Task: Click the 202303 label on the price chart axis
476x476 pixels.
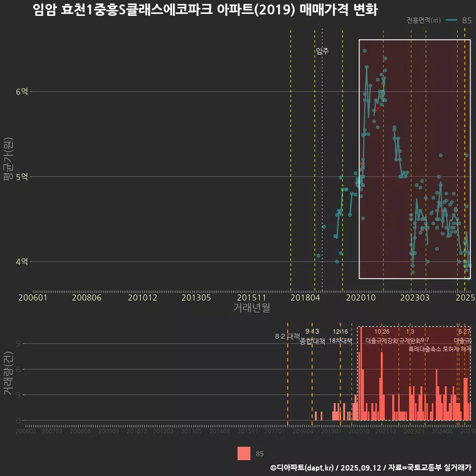Action: [415, 297]
